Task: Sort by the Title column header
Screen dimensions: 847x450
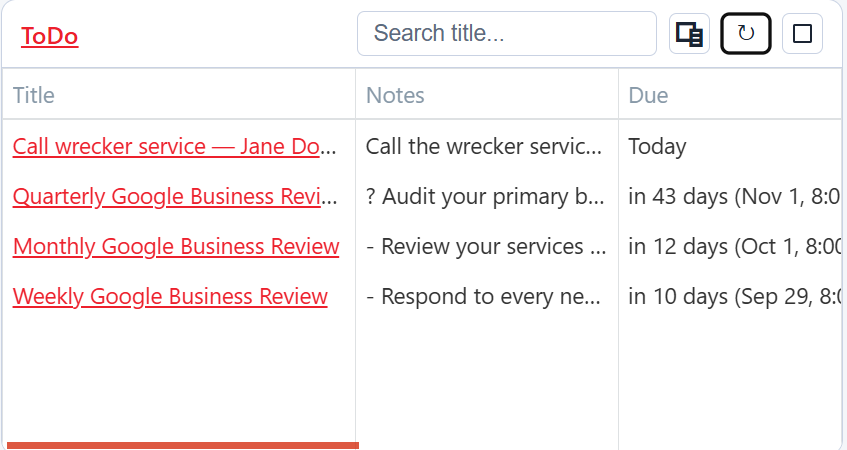Action: click(33, 96)
